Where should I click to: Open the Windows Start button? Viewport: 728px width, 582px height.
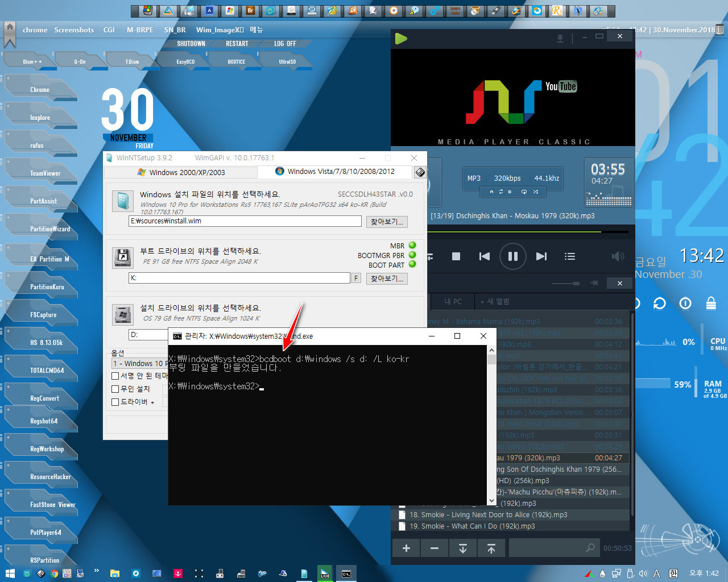(10, 573)
